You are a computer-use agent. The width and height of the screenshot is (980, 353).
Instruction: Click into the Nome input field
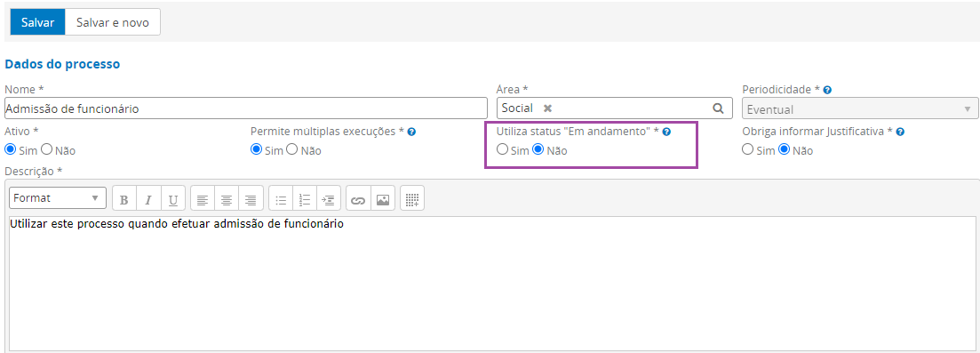point(245,108)
